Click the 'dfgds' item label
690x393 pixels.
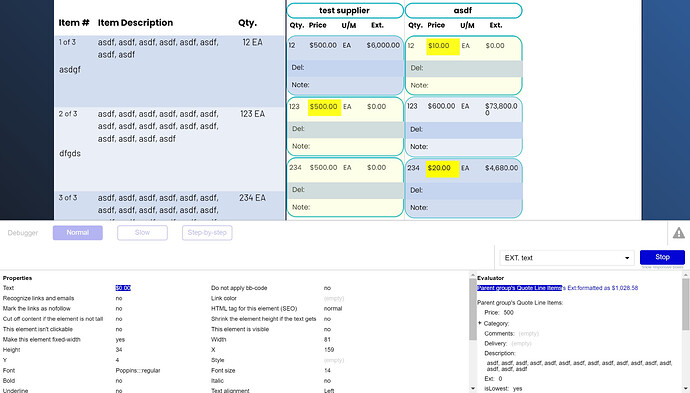tap(70, 154)
